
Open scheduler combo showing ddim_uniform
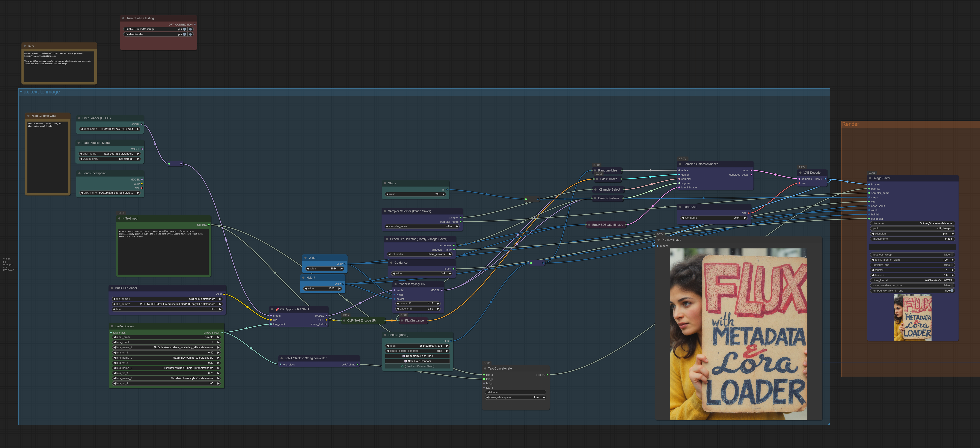coord(419,254)
